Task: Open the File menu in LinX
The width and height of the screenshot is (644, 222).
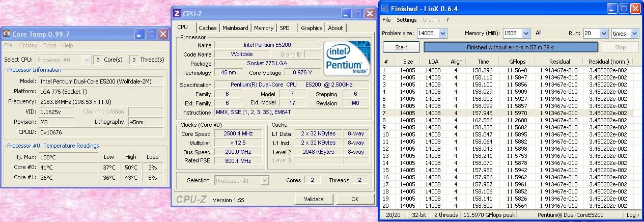Action: [387, 20]
